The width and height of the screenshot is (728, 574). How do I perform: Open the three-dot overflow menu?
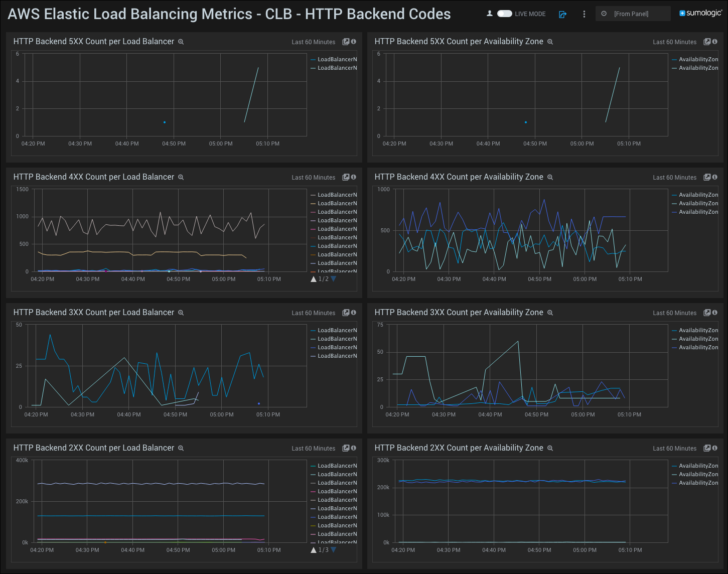[584, 14]
